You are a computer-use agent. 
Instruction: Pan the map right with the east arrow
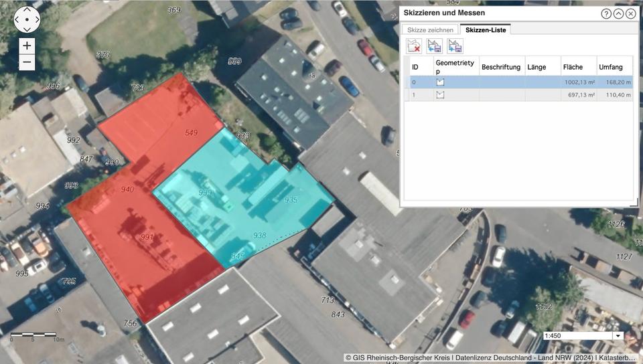pyautogui.click(x=36, y=20)
